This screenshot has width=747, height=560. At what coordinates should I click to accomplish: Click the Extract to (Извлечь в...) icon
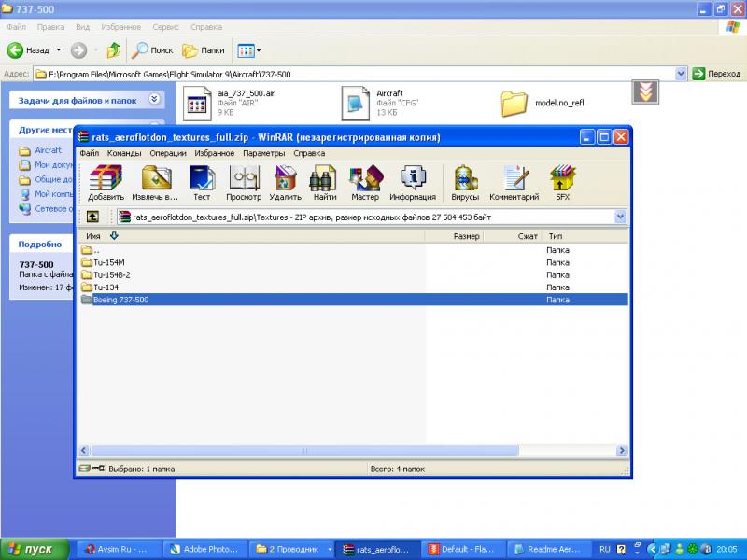(x=155, y=182)
